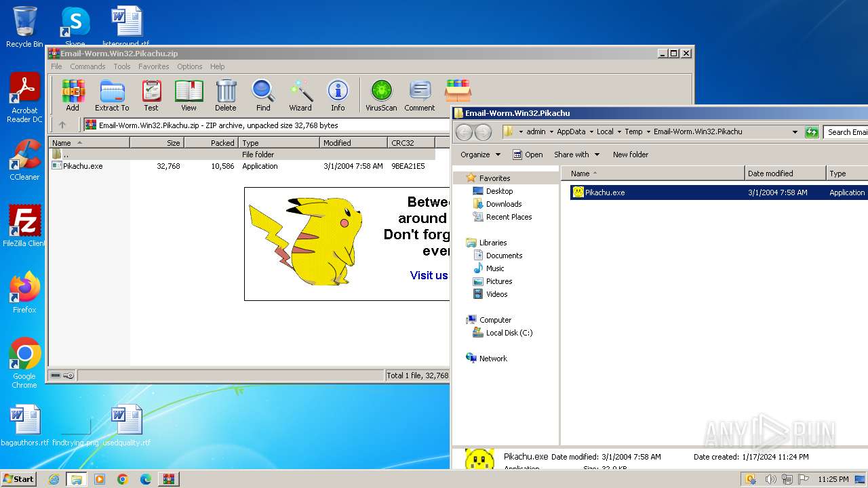This screenshot has height=488, width=868.
Task: Click the Explorer back arrow
Action: tap(464, 132)
